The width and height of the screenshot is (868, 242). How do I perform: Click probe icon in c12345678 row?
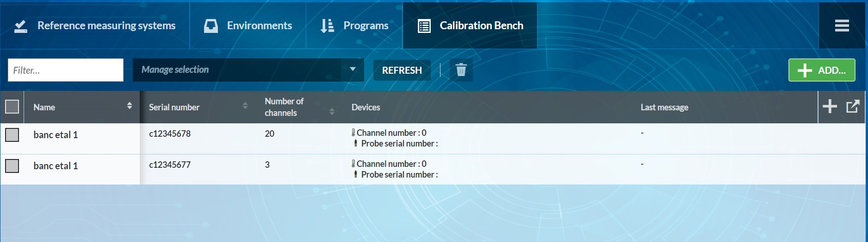pos(355,143)
